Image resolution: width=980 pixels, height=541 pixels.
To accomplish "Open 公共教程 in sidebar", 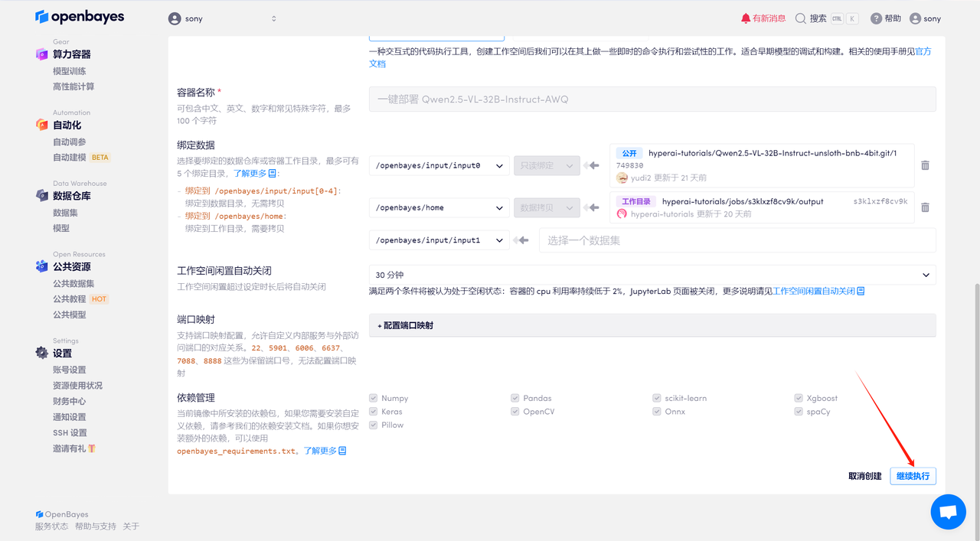I will pos(70,299).
